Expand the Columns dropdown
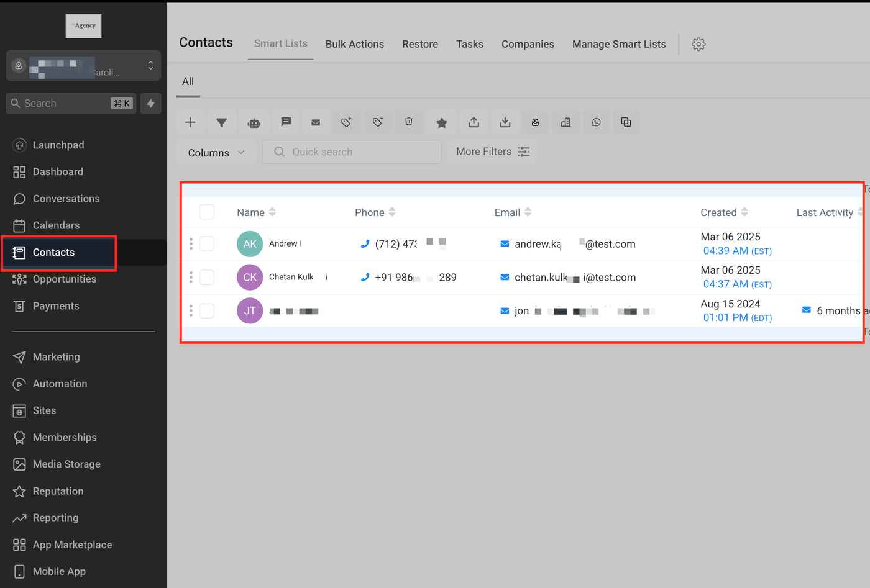Image resolution: width=870 pixels, height=588 pixels. click(x=216, y=153)
